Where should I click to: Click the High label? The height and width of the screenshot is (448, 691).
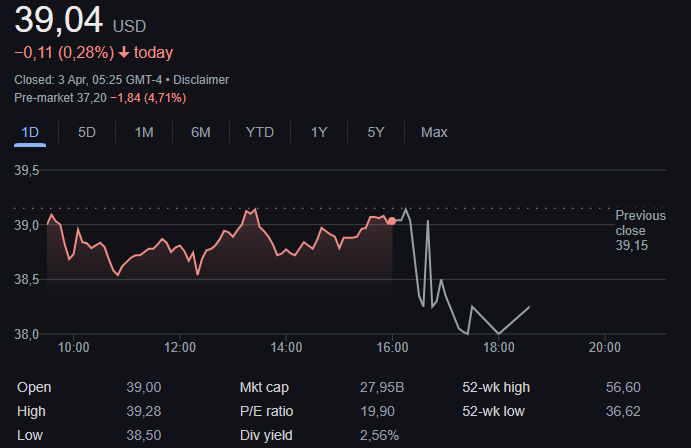31,411
